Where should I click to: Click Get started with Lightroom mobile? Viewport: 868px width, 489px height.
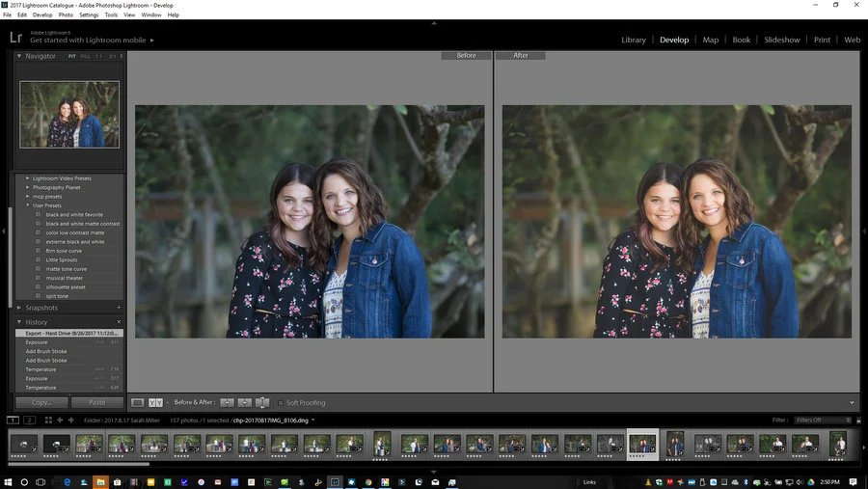coord(88,41)
